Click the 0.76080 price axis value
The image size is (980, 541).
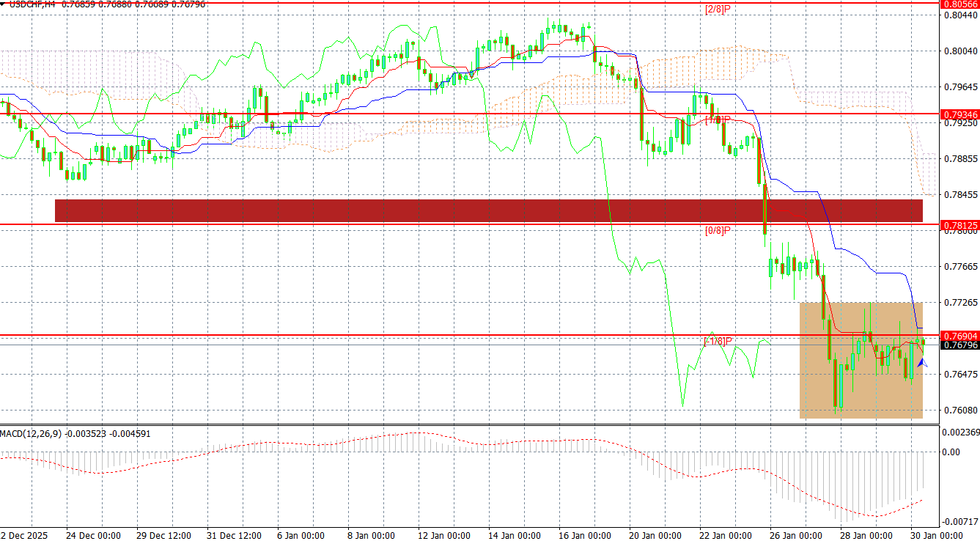pyautogui.click(x=961, y=410)
